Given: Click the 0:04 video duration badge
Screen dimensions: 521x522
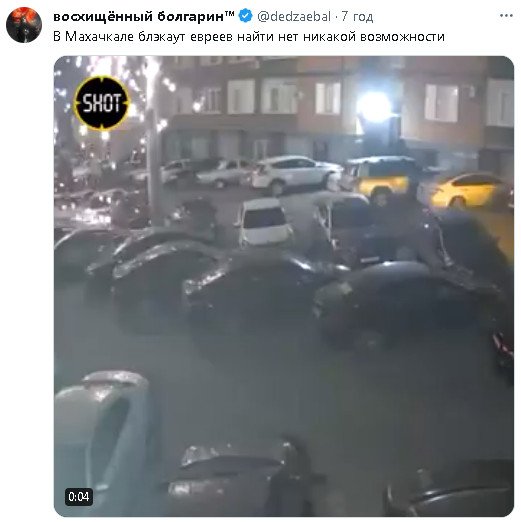Looking at the screenshot, I should pyautogui.click(x=79, y=497).
